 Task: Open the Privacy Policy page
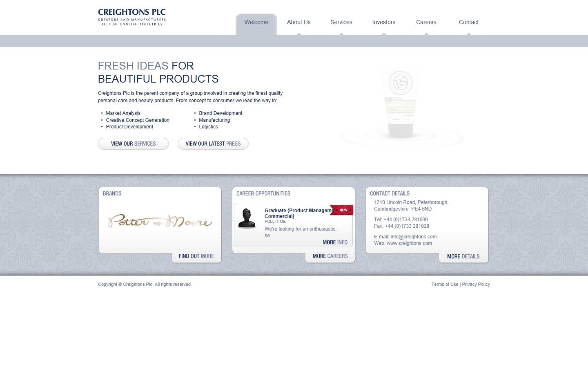click(x=476, y=284)
